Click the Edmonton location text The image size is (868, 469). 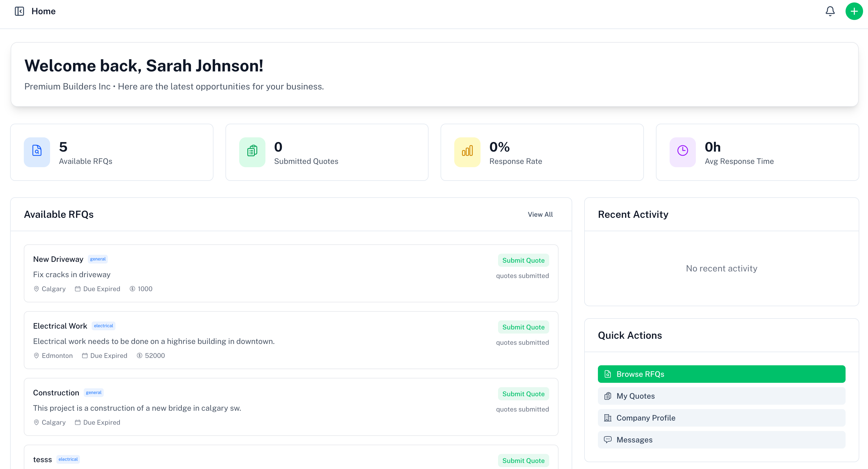(57, 355)
